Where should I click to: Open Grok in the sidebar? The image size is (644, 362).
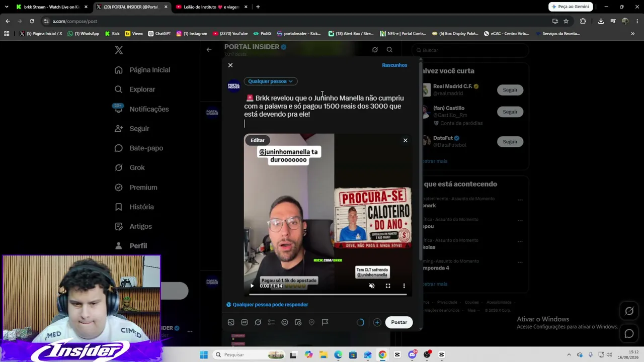(129, 167)
